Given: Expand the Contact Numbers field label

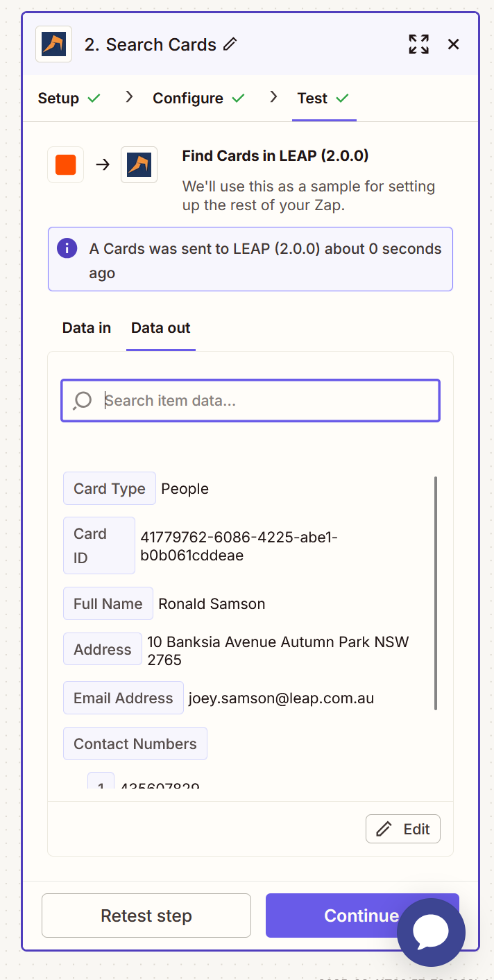Looking at the screenshot, I should (135, 743).
